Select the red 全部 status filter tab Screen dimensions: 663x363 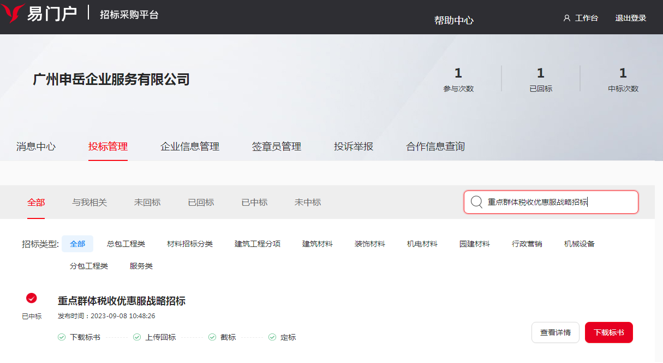pyautogui.click(x=36, y=202)
